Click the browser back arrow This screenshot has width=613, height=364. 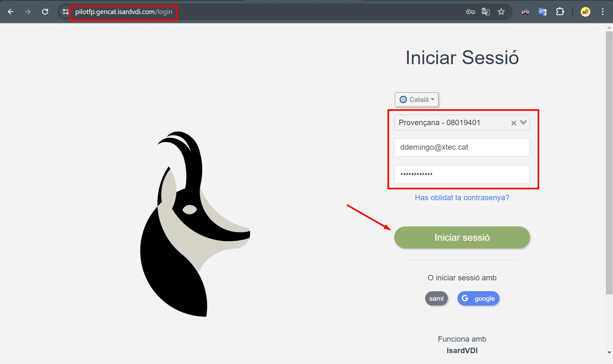coord(11,12)
